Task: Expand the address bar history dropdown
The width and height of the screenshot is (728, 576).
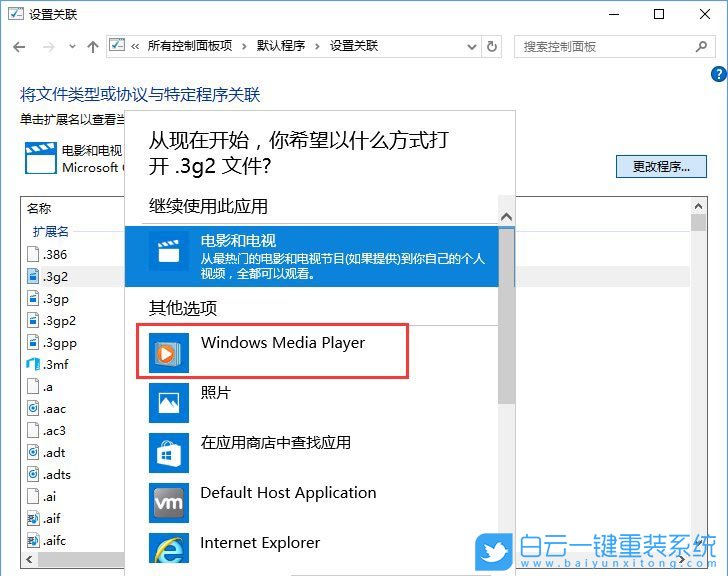Action: pyautogui.click(x=472, y=47)
